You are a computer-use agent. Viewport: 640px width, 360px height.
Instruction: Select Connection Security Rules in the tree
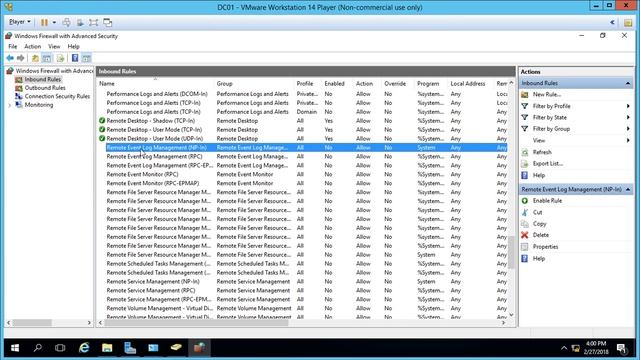57,96
